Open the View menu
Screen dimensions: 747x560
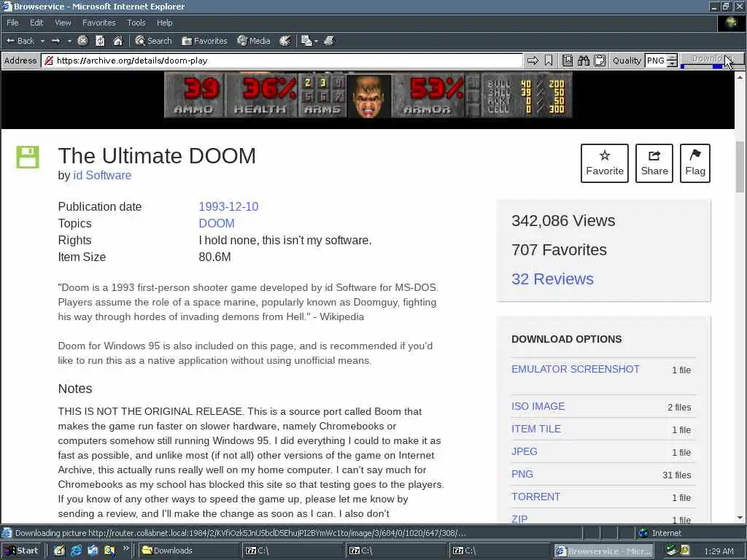63,23
